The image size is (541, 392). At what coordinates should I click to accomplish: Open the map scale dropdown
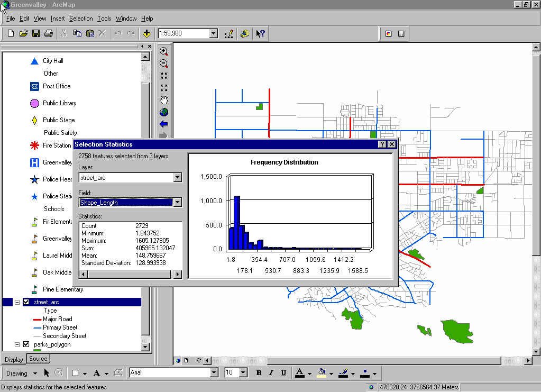[214, 33]
